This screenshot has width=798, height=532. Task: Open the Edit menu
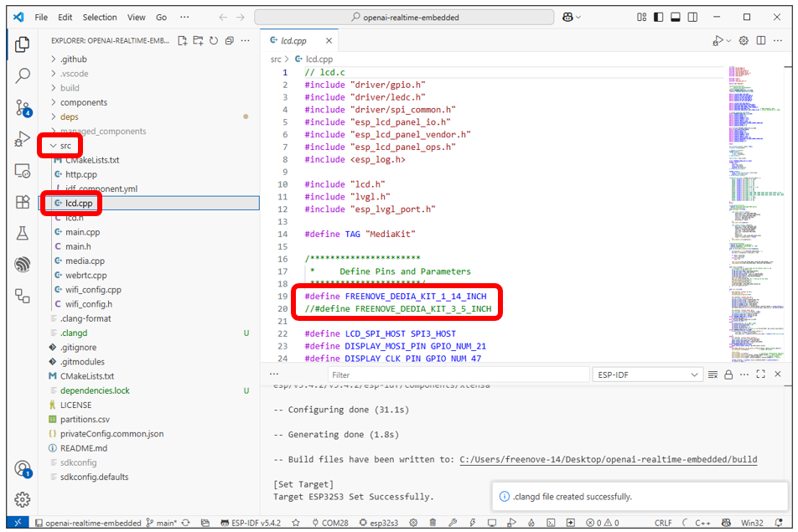pyautogui.click(x=65, y=18)
